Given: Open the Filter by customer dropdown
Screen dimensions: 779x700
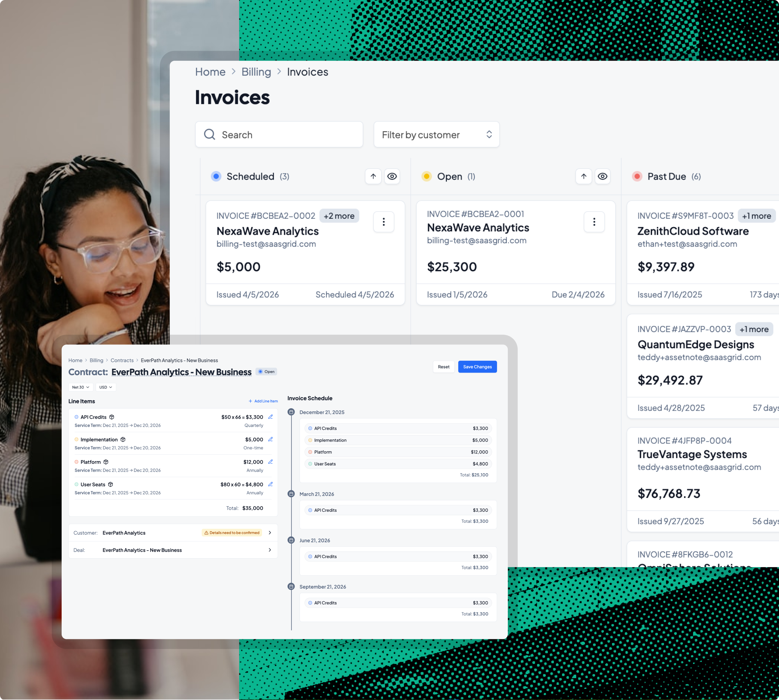Looking at the screenshot, I should tap(436, 135).
